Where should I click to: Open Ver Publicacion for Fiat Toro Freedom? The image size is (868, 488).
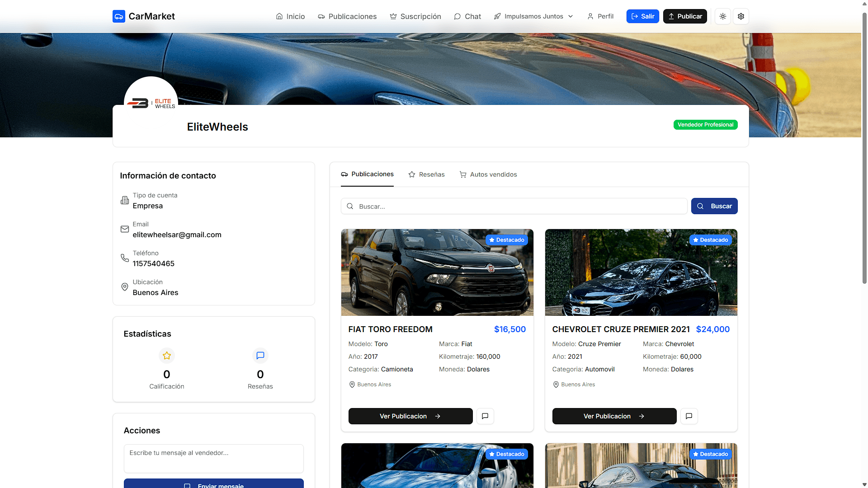pos(410,416)
